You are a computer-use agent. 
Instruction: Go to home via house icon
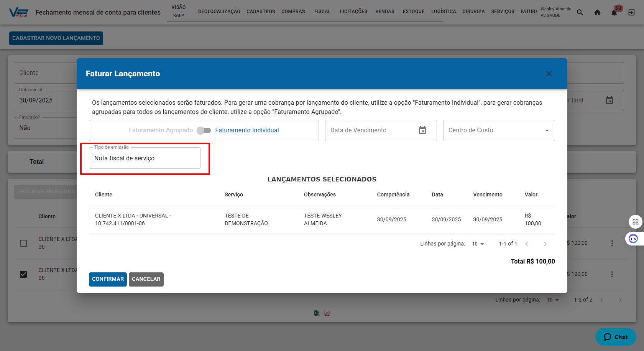pyautogui.click(x=597, y=12)
